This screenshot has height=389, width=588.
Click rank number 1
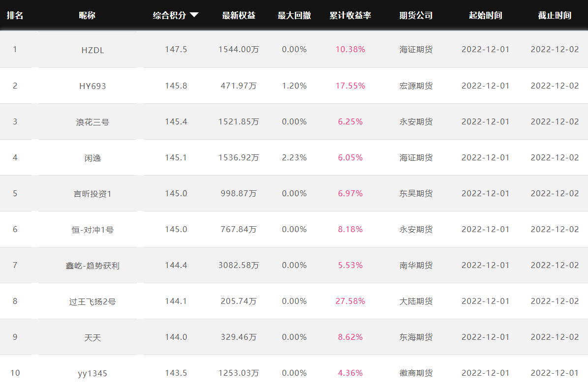pyautogui.click(x=15, y=50)
